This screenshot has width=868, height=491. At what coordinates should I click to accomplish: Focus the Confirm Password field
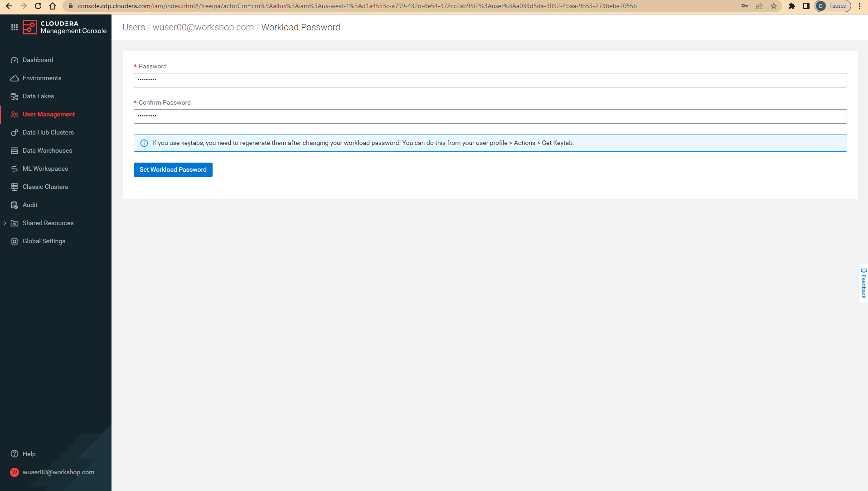490,116
